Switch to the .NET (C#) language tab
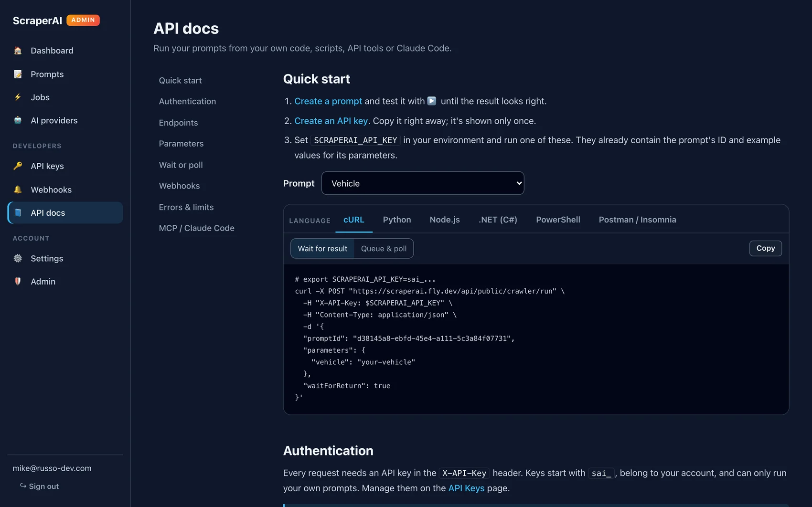 tap(498, 220)
